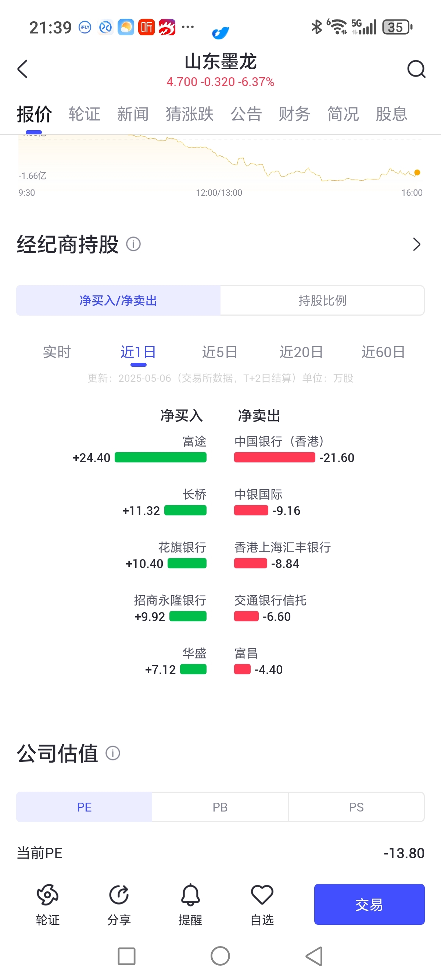This screenshot has height=980, width=441.
Task: Tap the 12:00/13:00 time axis label
Action: click(219, 192)
